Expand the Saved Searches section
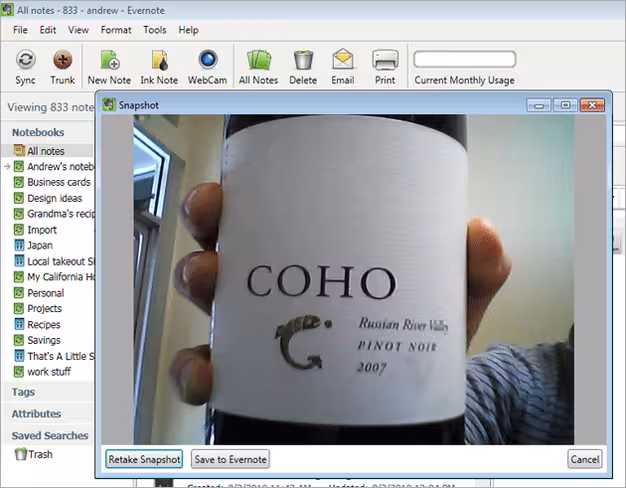The height and width of the screenshot is (488, 626). pos(50,436)
